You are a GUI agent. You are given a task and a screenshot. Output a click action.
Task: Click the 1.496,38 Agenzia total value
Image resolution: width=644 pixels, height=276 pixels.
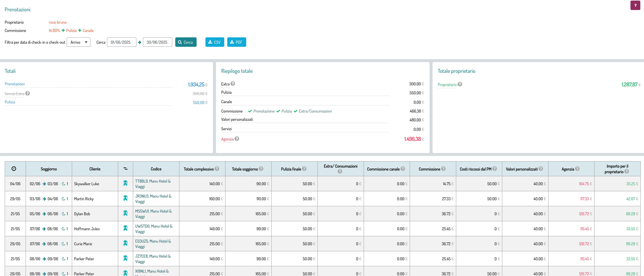coord(413,139)
